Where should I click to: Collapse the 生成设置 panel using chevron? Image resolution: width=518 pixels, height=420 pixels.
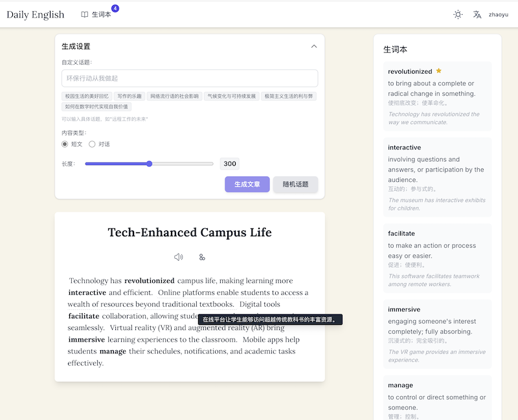click(314, 47)
